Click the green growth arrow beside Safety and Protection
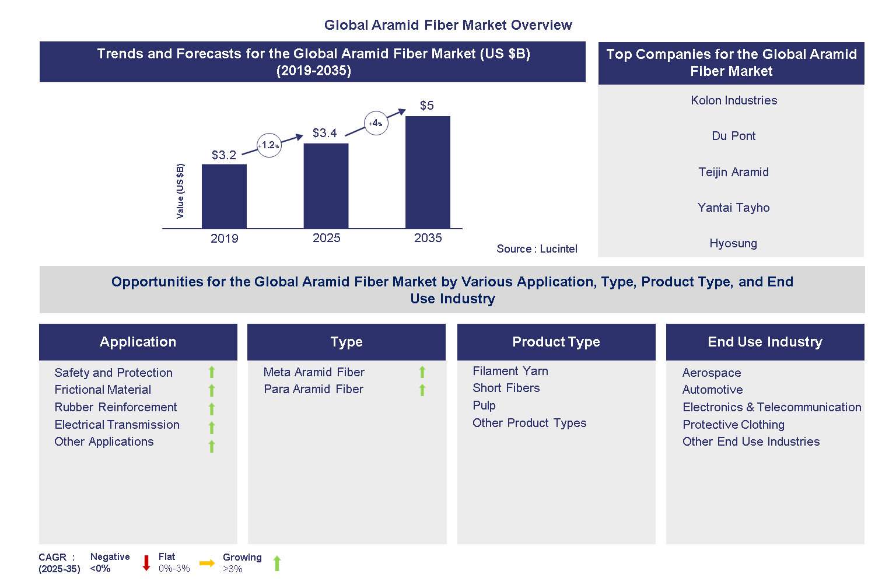Screen dimensions: 896x588 [x=212, y=372]
